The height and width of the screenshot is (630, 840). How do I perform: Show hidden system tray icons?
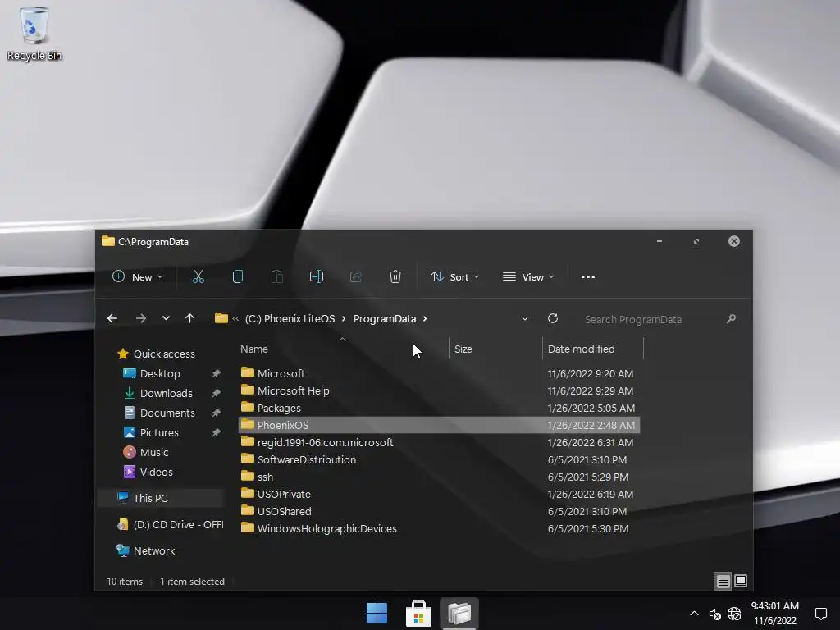[x=694, y=614]
